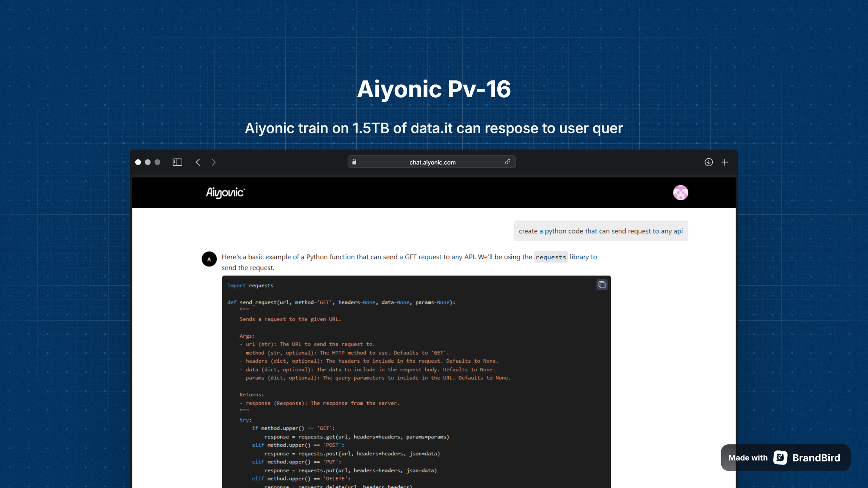Click the lock icon in address bar
Screen dimensions: 868x488
tap(354, 162)
